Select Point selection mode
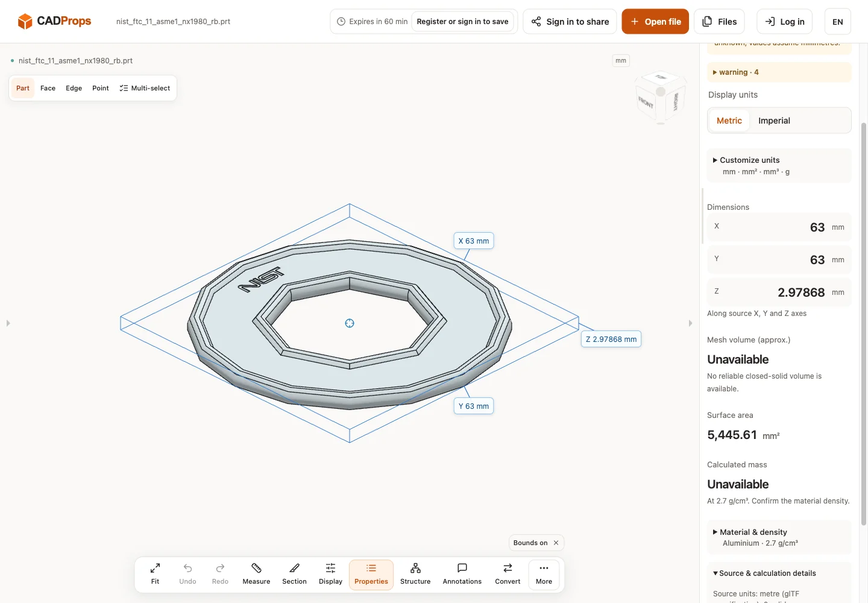This screenshot has width=868, height=603. [x=101, y=88]
